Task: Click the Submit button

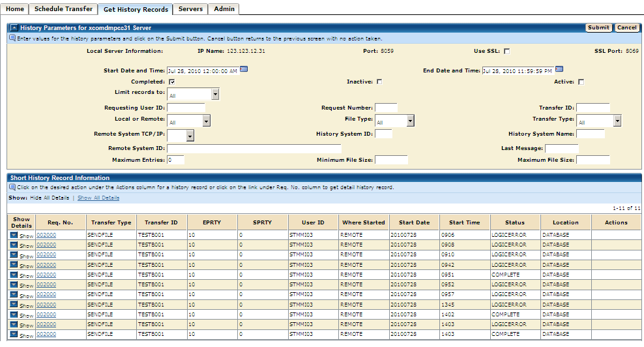Action: [x=598, y=28]
